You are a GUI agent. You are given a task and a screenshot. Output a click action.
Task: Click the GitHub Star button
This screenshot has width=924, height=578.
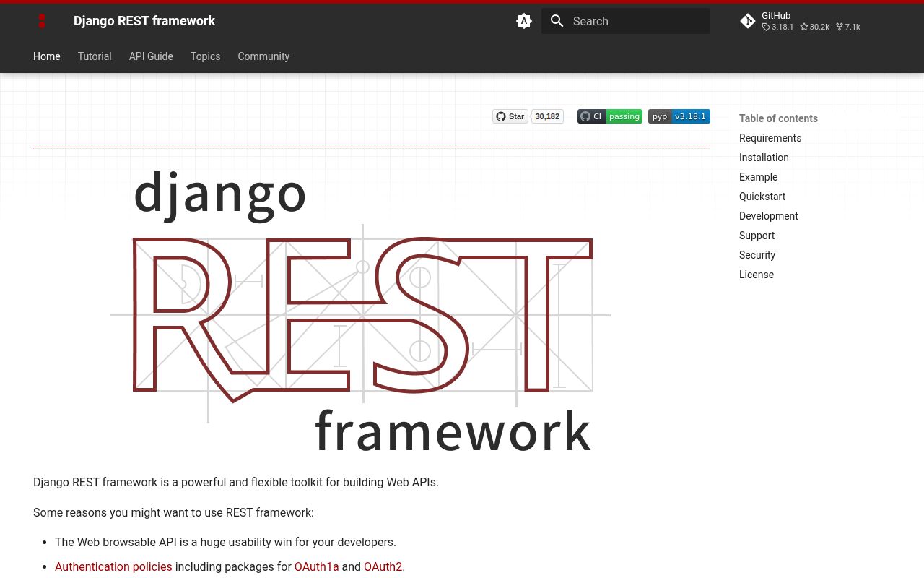coord(510,116)
